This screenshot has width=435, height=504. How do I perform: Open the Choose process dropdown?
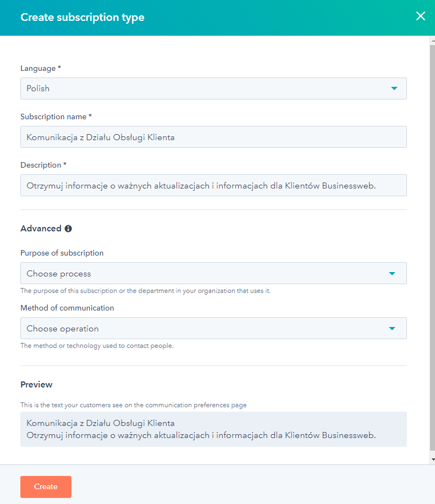tap(213, 273)
